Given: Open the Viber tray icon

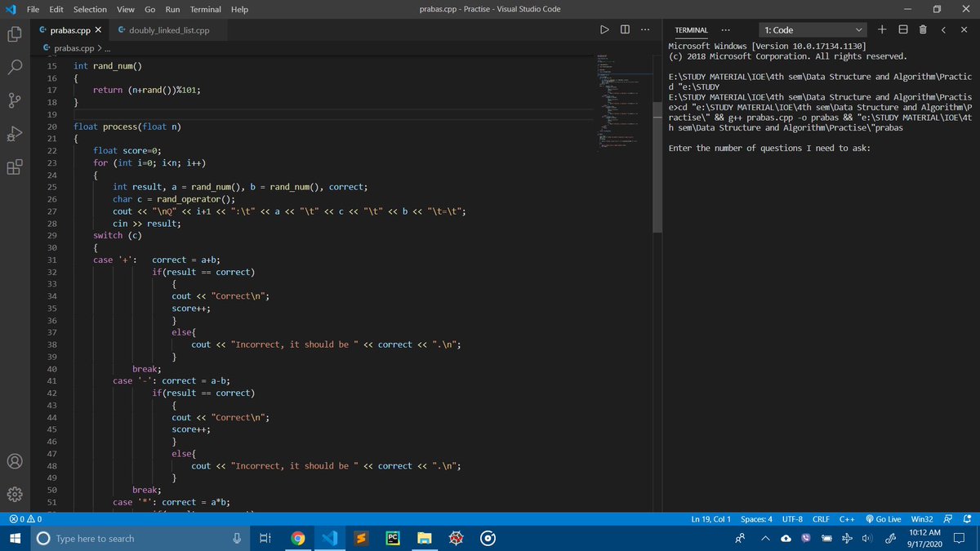Looking at the screenshot, I should (805, 539).
